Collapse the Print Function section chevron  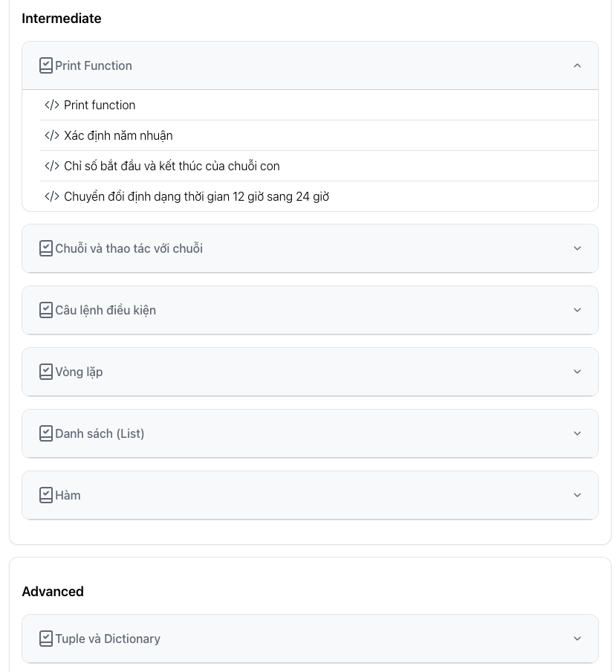coord(577,65)
